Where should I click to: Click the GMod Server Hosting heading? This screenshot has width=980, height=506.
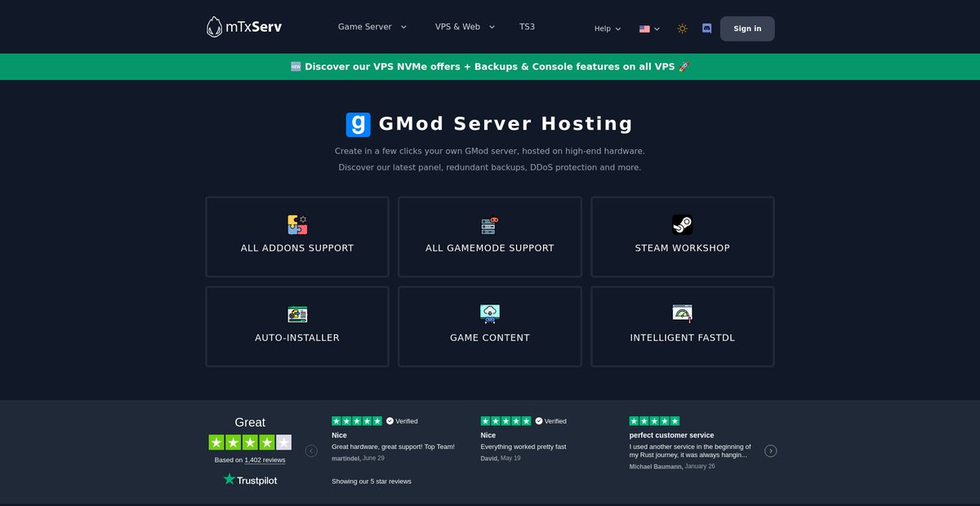click(x=506, y=124)
